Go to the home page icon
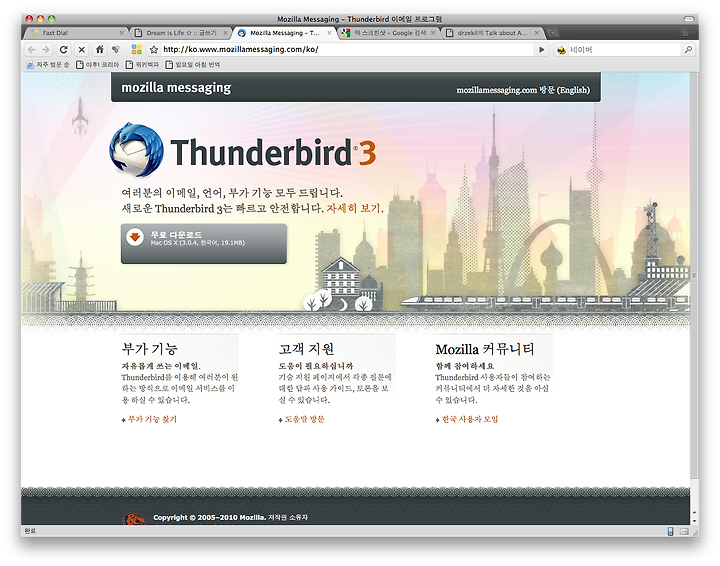 pos(100,49)
